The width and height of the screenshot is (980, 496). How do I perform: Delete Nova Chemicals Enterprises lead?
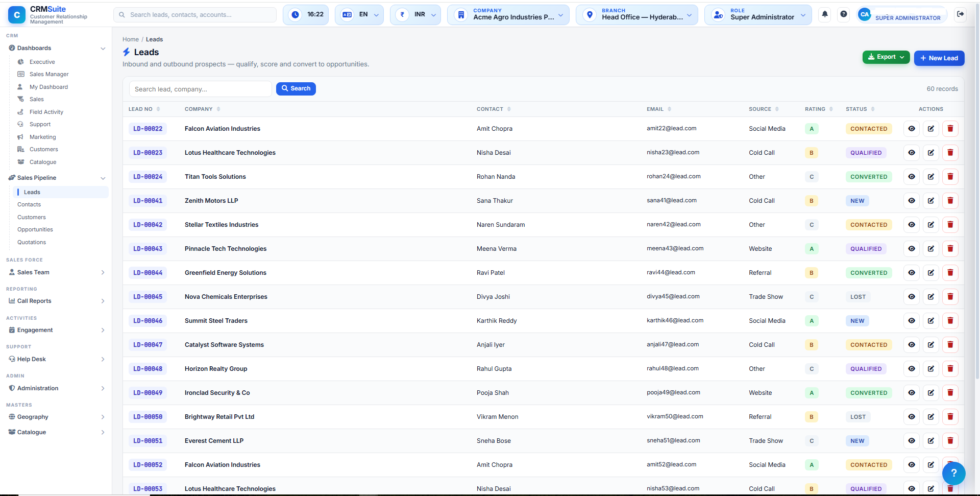950,297
